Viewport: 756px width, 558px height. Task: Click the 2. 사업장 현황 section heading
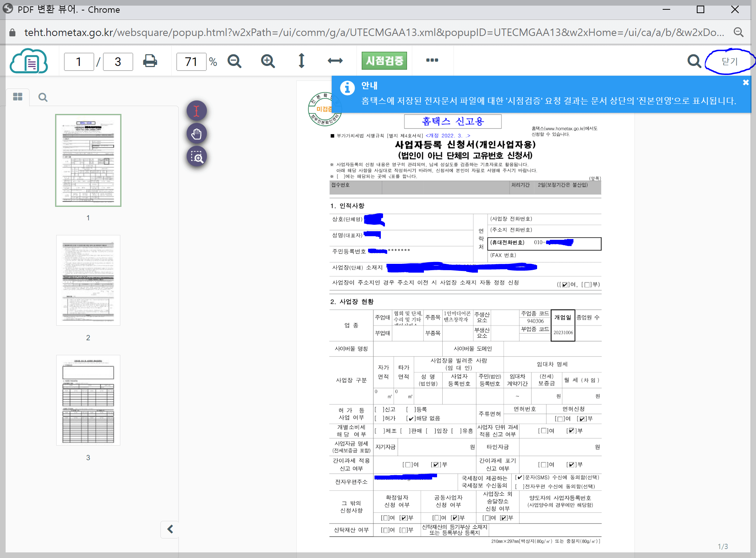tap(352, 302)
